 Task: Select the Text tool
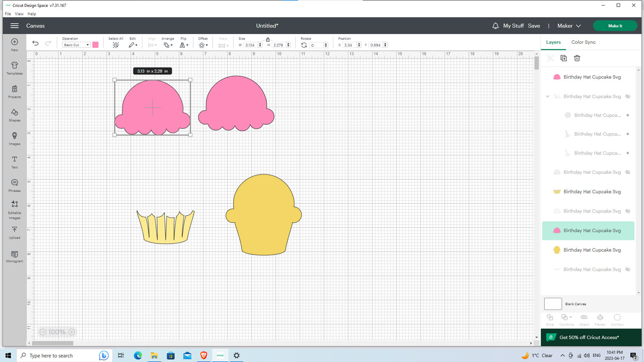pyautogui.click(x=14, y=161)
